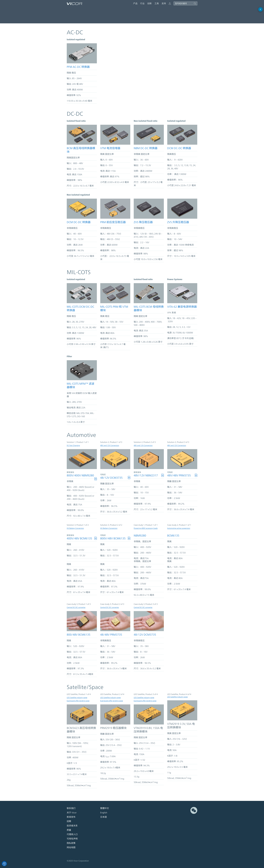Open the 48V/48V PRM3735 automotive link

point(179,475)
